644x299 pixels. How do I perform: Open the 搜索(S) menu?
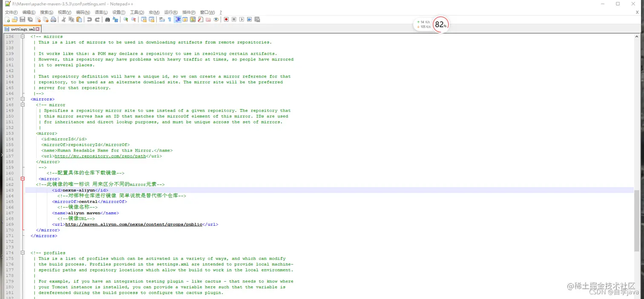[x=47, y=12]
